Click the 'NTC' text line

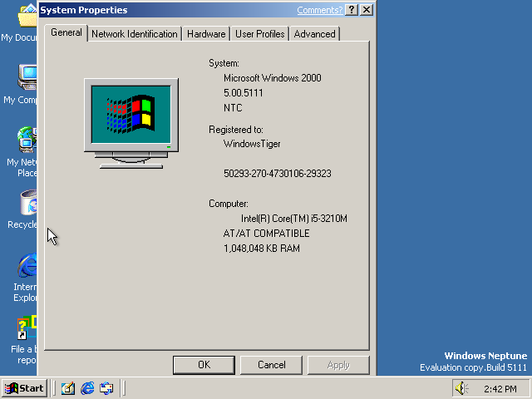click(x=233, y=108)
